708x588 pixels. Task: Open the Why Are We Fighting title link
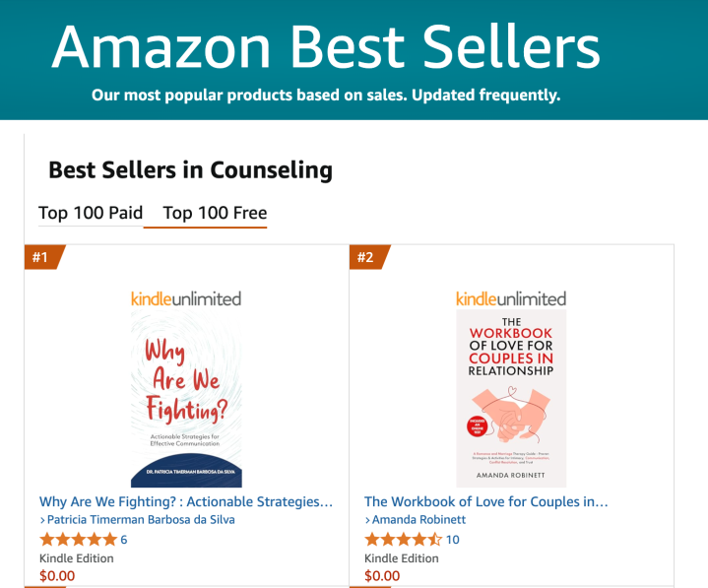[186, 501]
